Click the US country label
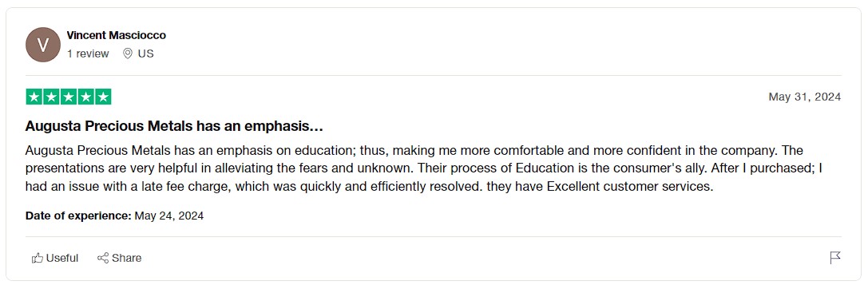This screenshot has height=289, width=868. pyautogui.click(x=146, y=53)
